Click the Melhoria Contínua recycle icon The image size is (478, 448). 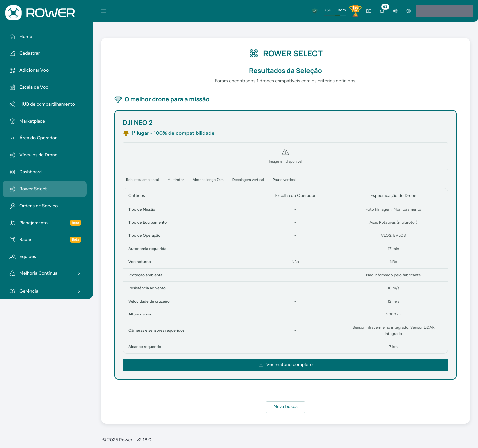[x=12, y=273]
